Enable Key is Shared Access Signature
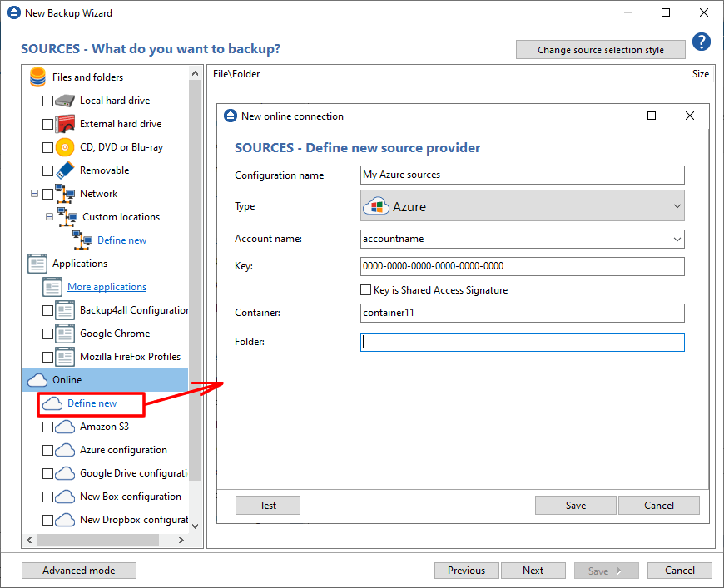This screenshot has height=588, width=724. click(x=365, y=290)
